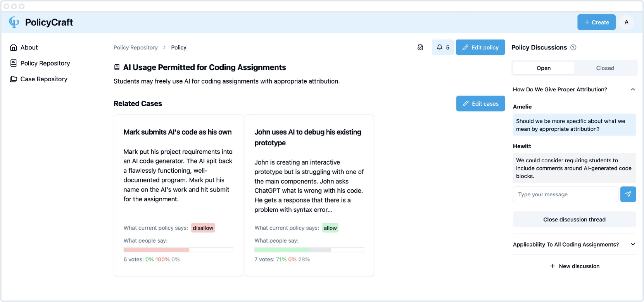Image resolution: width=644 pixels, height=302 pixels.
Task: Click the Case Repository folder icon
Action: [x=14, y=79]
